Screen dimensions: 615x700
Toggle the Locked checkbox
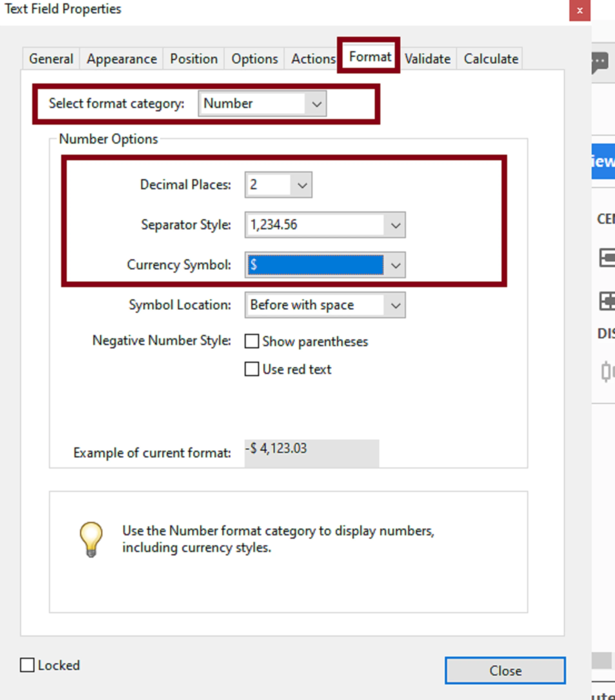pos(27,665)
